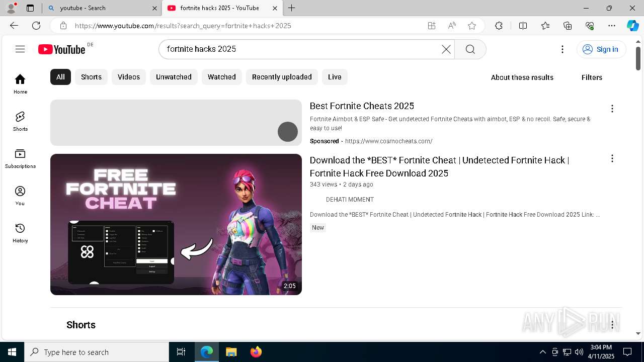The height and width of the screenshot is (362, 644).
Task: Open the notification center
Action: click(x=627, y=352)
